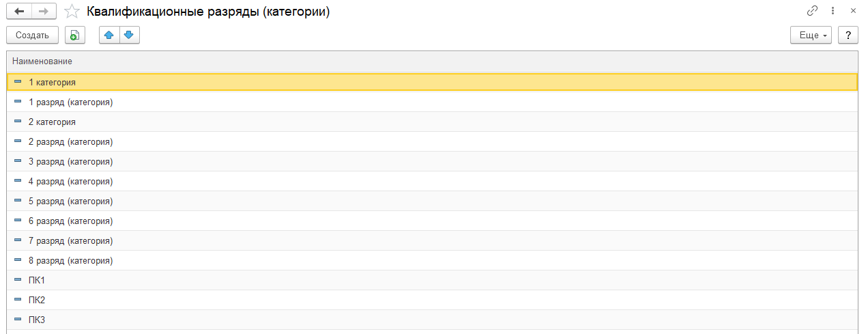Screen dimensions: 868x334
Task: Move the selected item up
Action: (109, 36)
